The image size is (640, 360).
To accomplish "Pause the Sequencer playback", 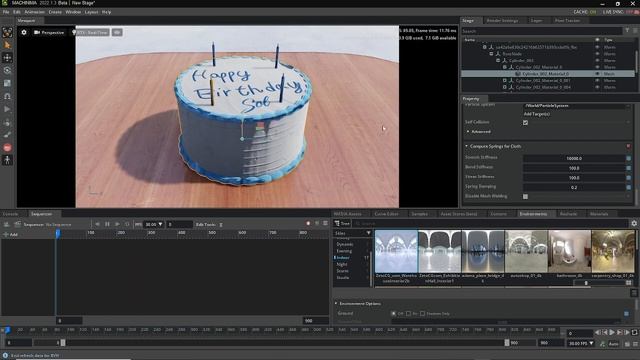I will pos(107,224).
